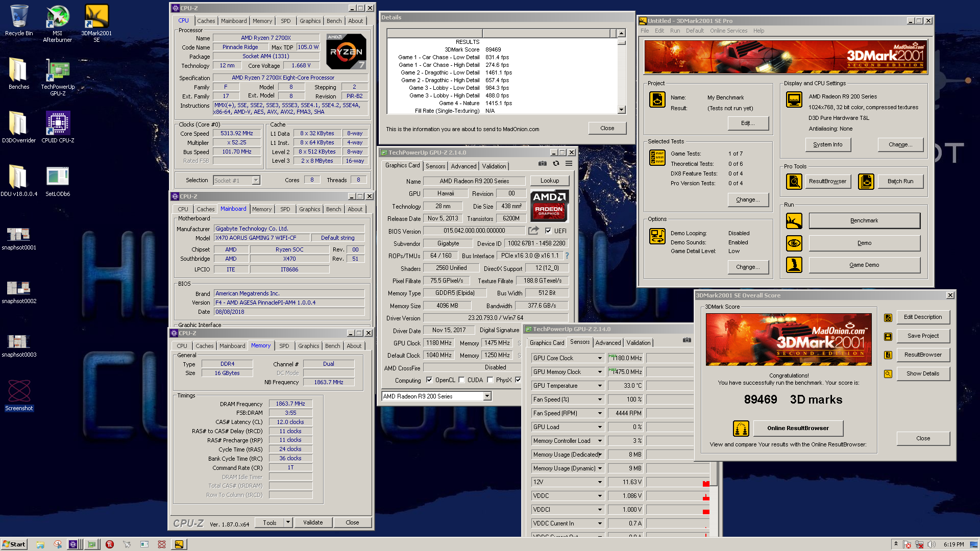Open TechPowerUp GPU-Z desktop icon

(x=58, y=78)
